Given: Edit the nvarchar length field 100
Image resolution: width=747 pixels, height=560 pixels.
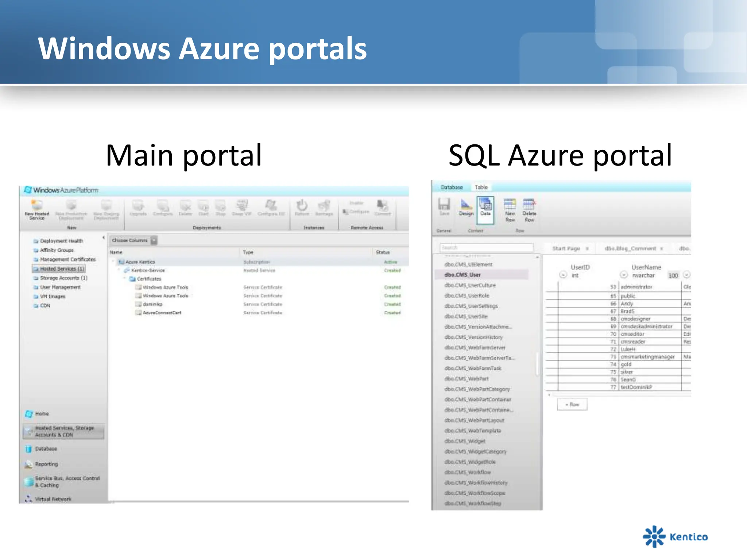Looking at the screenshot, I should (x=673, y=276).
